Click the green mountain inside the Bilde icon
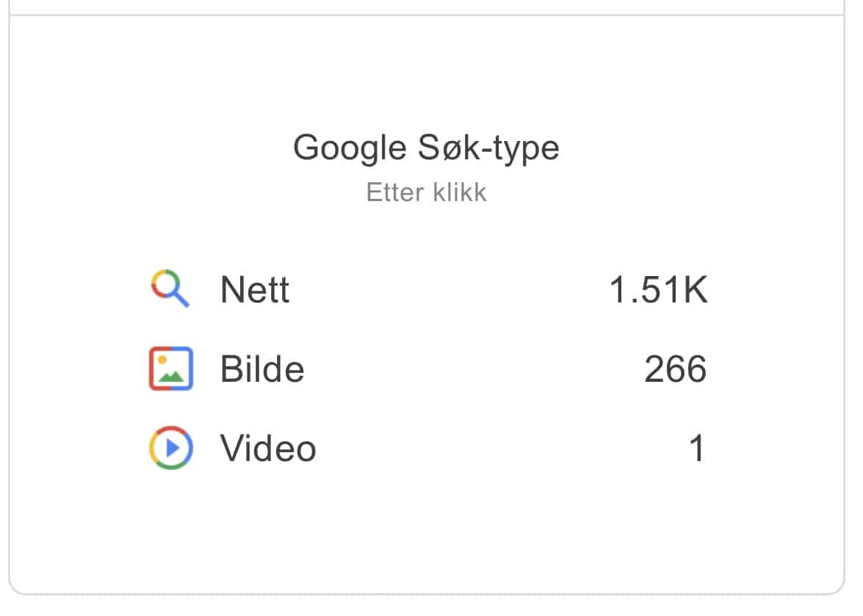This screenshot has height=616, width=863. (x=172, y=377)
